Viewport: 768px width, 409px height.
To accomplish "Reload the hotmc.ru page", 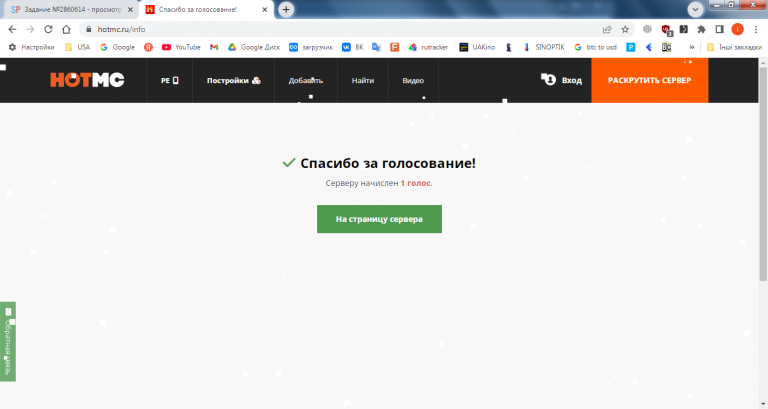I will [x=48, y=29].
